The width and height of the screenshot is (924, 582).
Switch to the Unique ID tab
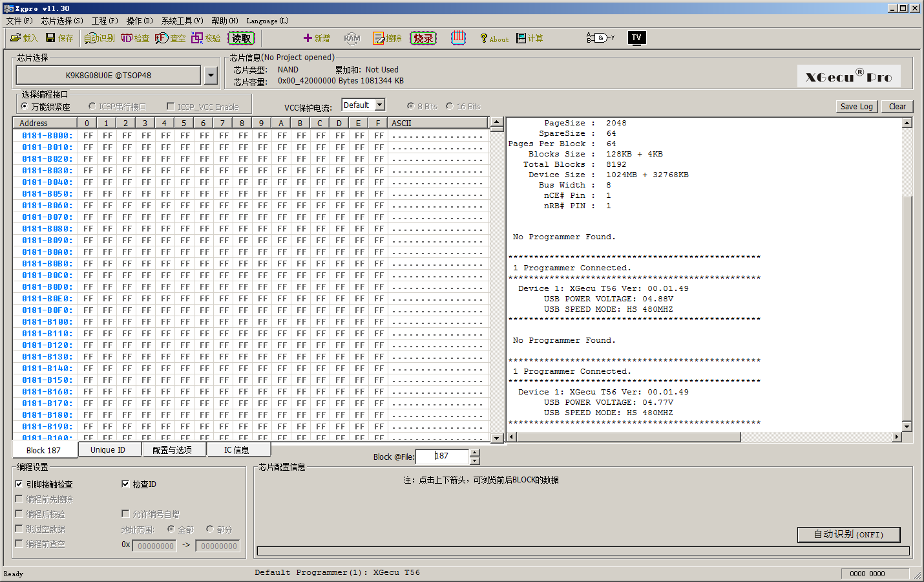(107, 450)
